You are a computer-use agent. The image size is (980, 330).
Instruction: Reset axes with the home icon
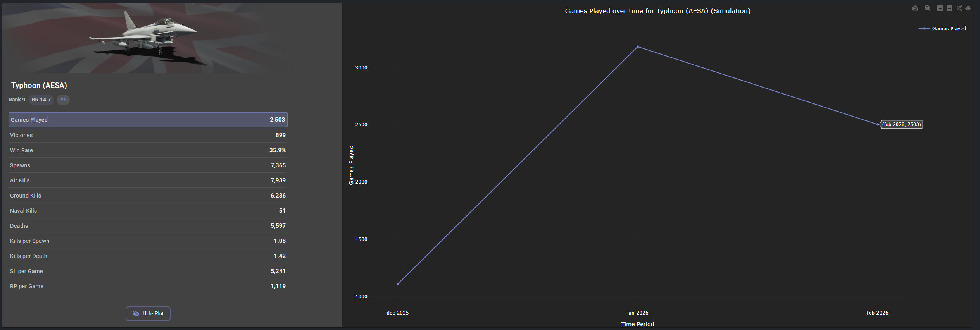coord(968,8)
